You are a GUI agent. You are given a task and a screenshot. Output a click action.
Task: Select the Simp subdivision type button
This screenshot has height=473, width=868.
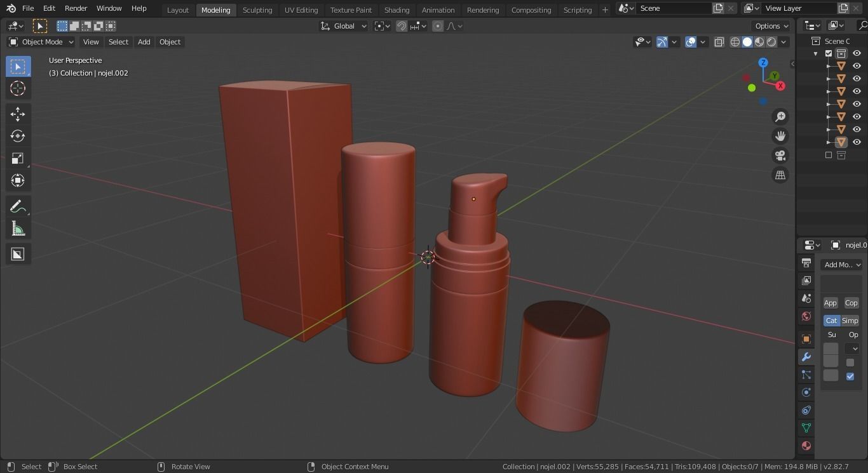point(850,321)
